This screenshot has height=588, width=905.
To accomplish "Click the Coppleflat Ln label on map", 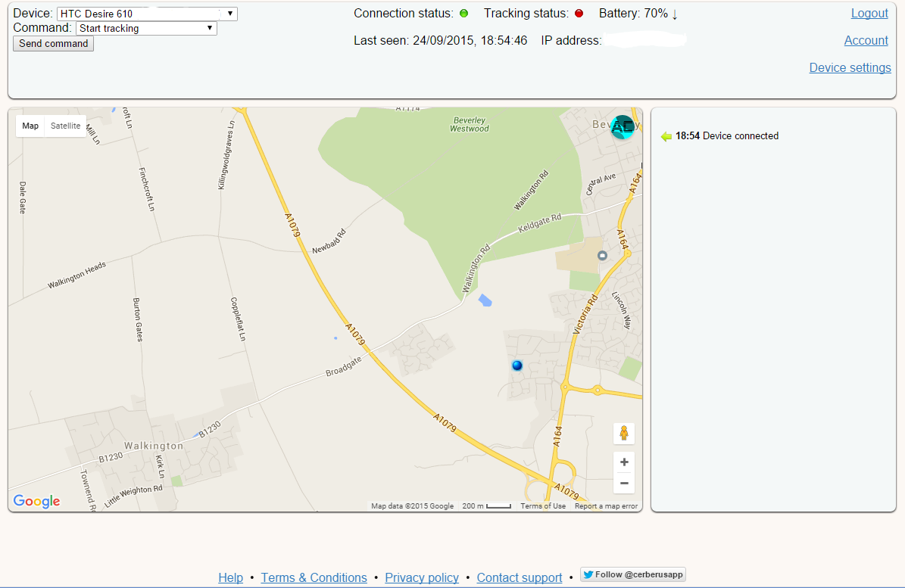I will [x=238, y=319].
